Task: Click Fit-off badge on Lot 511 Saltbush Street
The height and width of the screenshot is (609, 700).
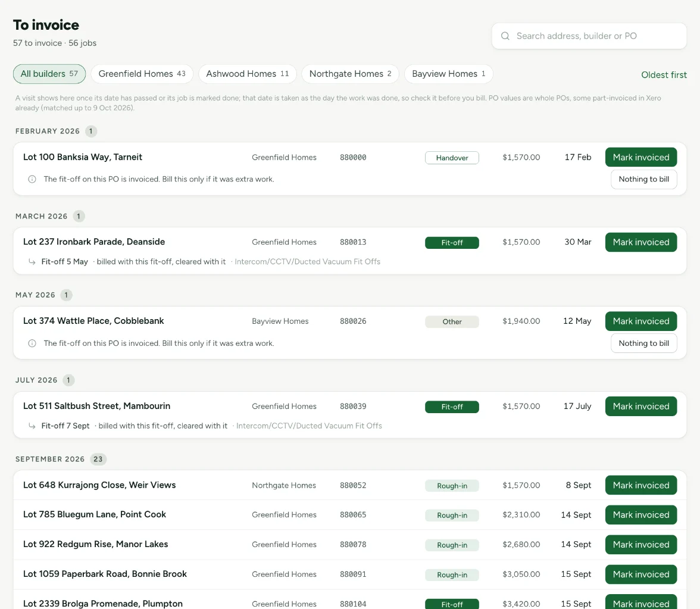Action: pyautogui.click(x=452, y=407)
